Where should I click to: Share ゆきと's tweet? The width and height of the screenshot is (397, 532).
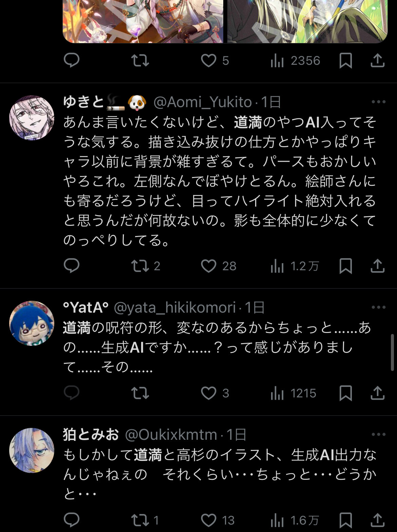[x=377, y=266]
